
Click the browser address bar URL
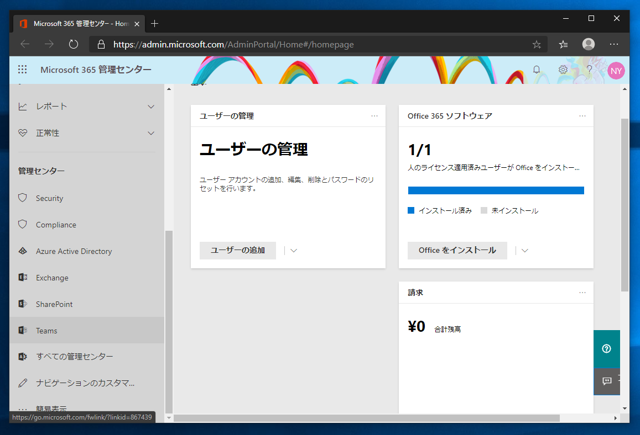coord(233,44)
